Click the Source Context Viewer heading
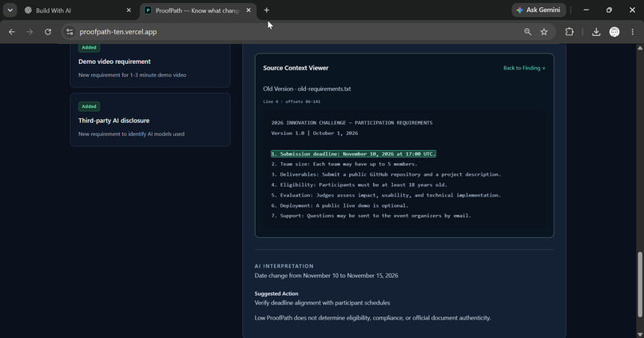644x338 pixels. [296, 68]
